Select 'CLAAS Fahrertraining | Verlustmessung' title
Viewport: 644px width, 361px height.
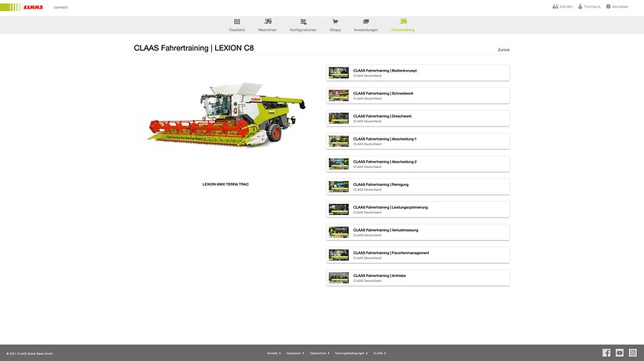coord(386,230)
